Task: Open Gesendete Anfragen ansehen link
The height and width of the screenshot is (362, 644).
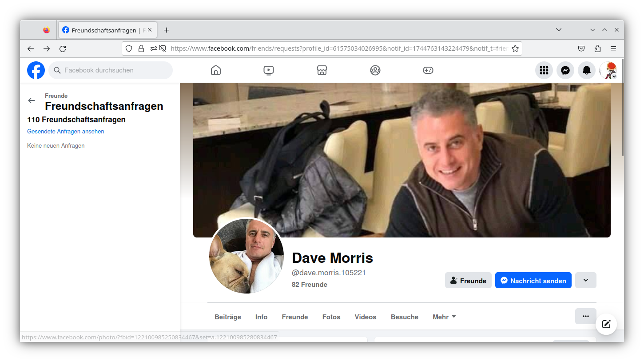Action: click(x=65, y=131)
